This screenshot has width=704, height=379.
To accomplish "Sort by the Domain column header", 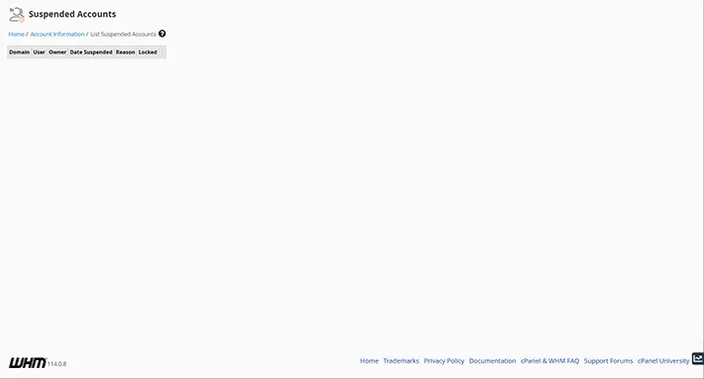I will pyautogui.click(x=19, y=52).
